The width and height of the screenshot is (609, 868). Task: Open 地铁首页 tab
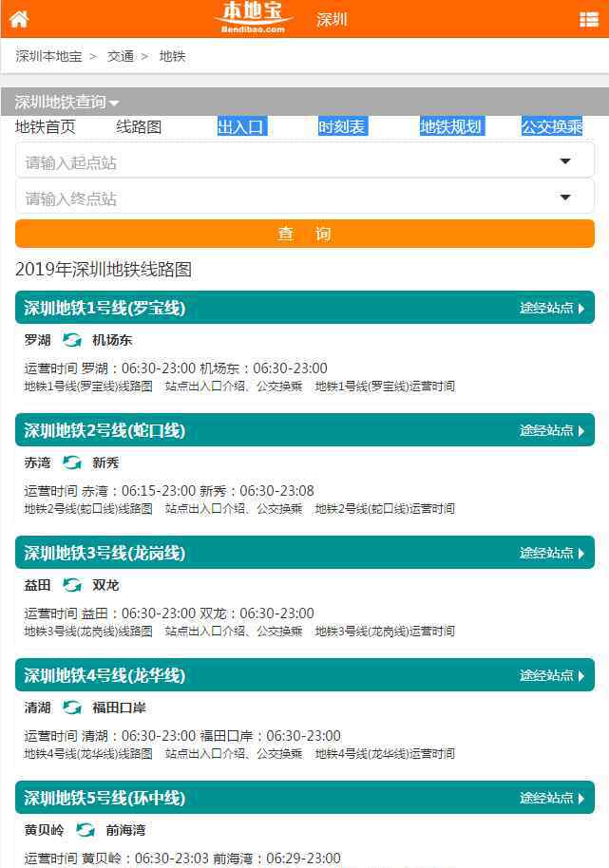point(45,126)
